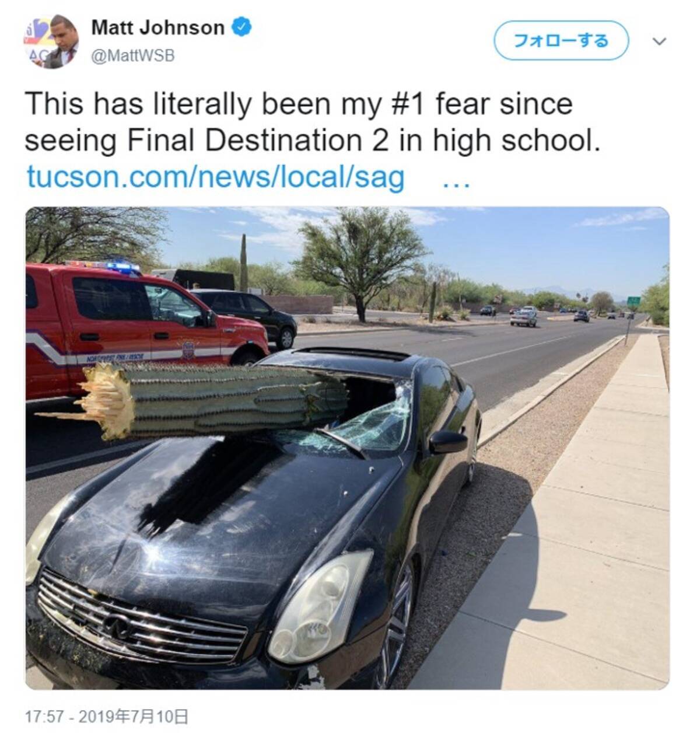Click the blue verified badge icon
Screen dimensions: 700x737
coord(242,27)
